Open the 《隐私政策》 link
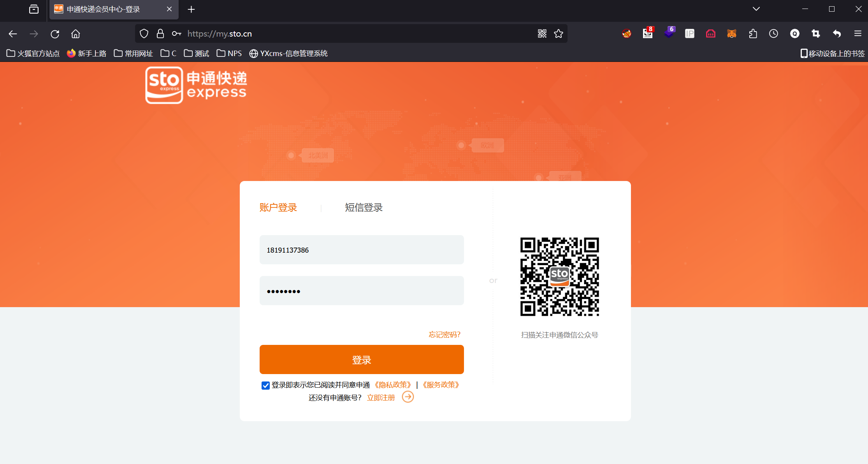This screenshot has width=868, height=464. 393,385
